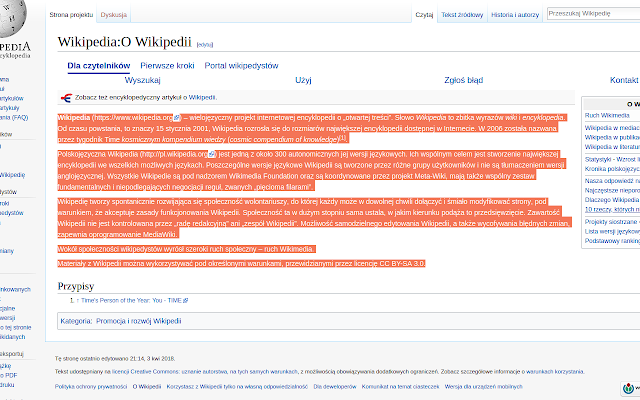Open Najczęstsze nieporozumienia link in right box
This screenshot has width=640, height=400.
click(612, 190)
